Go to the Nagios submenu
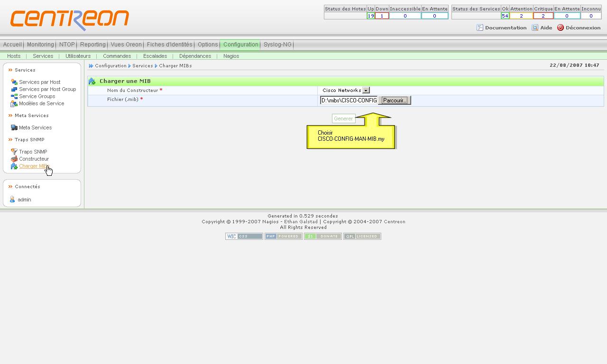 click(x=231, y=56)
